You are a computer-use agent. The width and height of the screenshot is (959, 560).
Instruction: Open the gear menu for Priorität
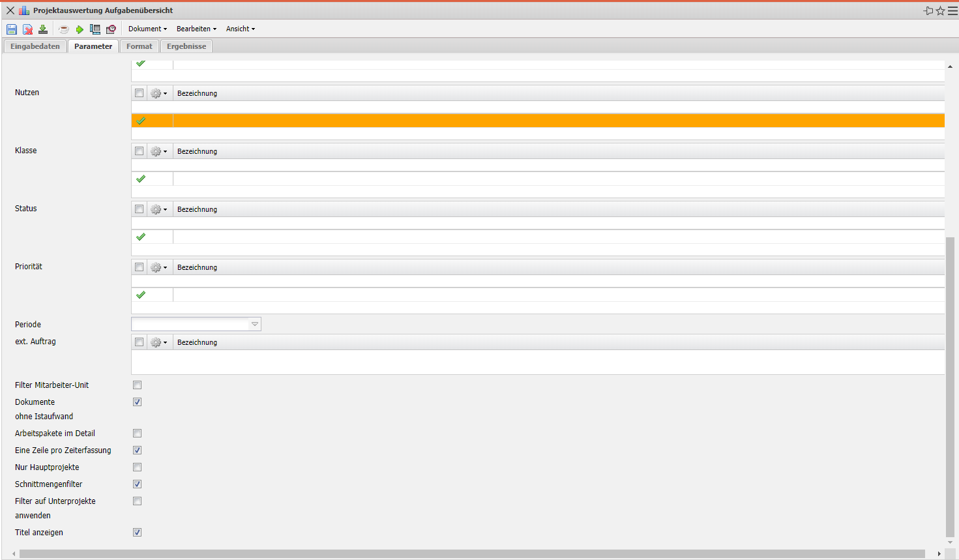pyautogui.click(x=159, y=267)
